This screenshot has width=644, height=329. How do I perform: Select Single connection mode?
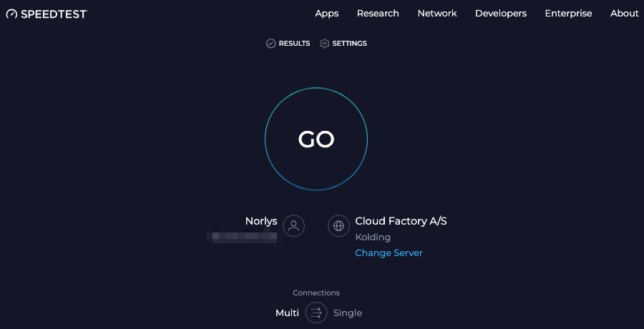(x=348, y=313)
